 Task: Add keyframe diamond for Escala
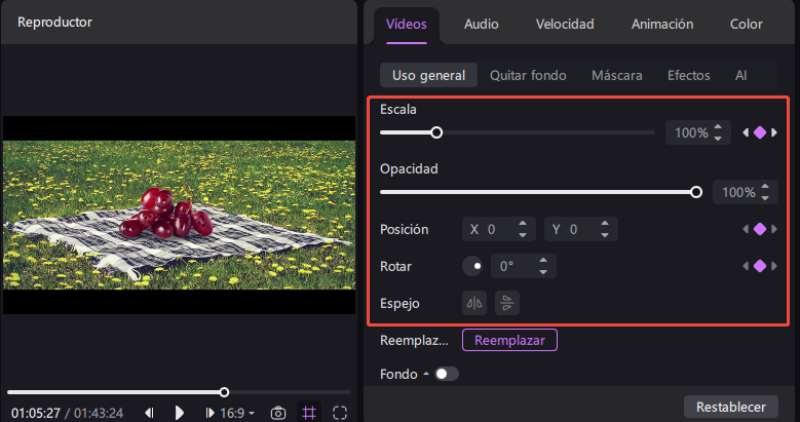[x=759, y=132]
